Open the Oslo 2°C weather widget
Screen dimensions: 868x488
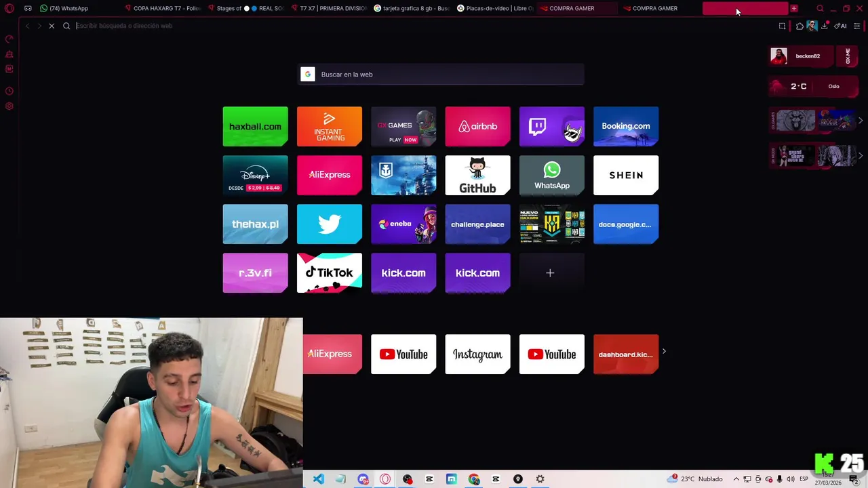[812, 86]
